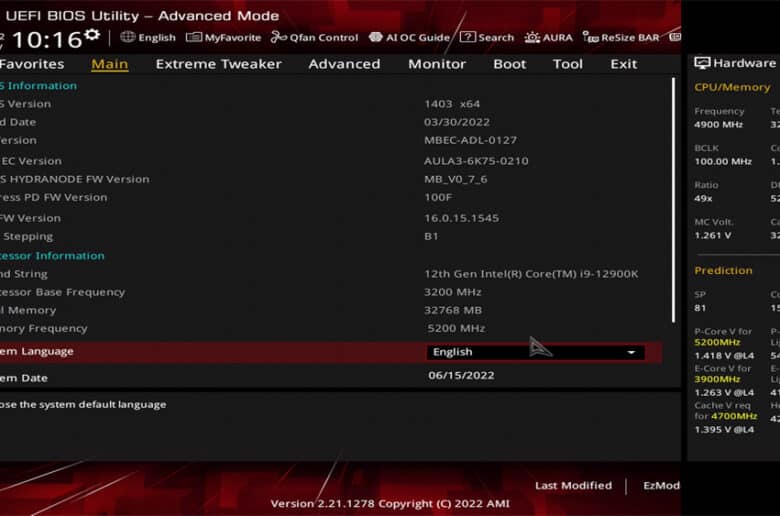Viewport: 780px width, 516px height.
Task: Click HYDRANODE FW version MB_V0_7_6
Action: tap(456, 179)
